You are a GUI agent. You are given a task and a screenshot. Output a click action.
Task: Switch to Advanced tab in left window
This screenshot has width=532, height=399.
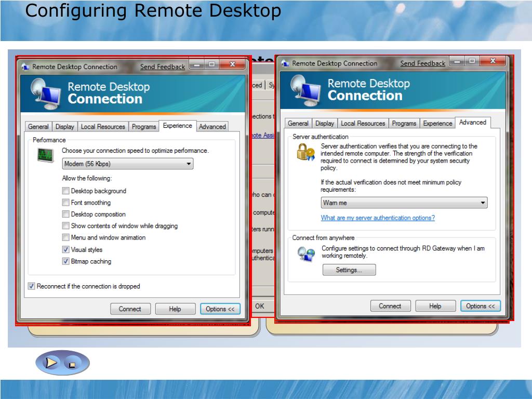click(x=212, y=127)
